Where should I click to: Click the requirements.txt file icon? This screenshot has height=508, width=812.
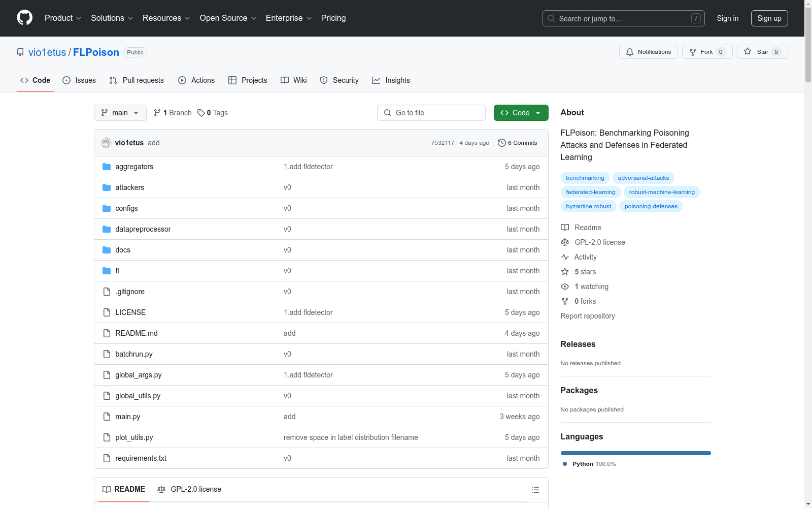(x=107, y=458)
